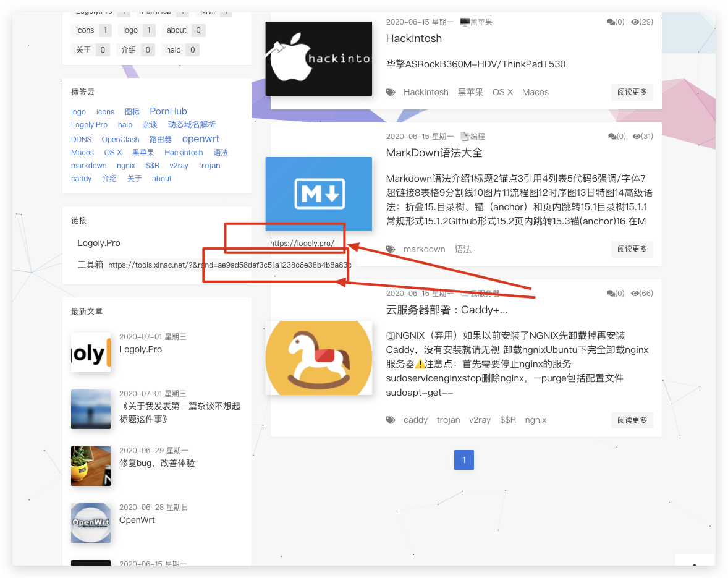The image size is (728, 578).
Task: Open the Logoly.Pro entry under 链接
Action: (x=99, y=243)
